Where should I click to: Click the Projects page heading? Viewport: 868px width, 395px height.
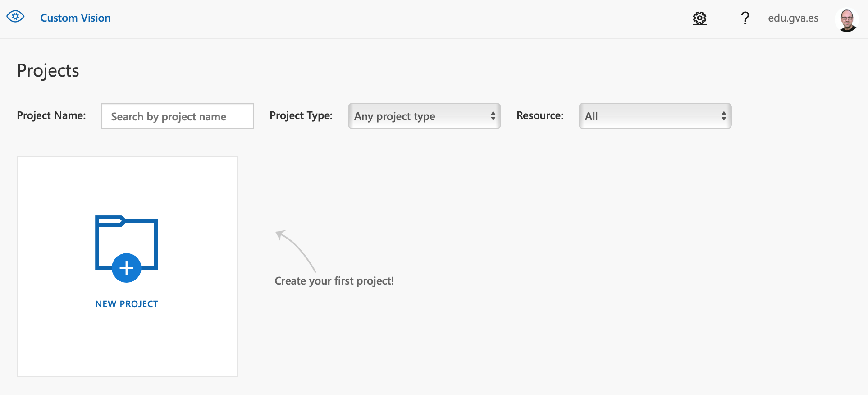pyautogui.click(x=48, y=71)
